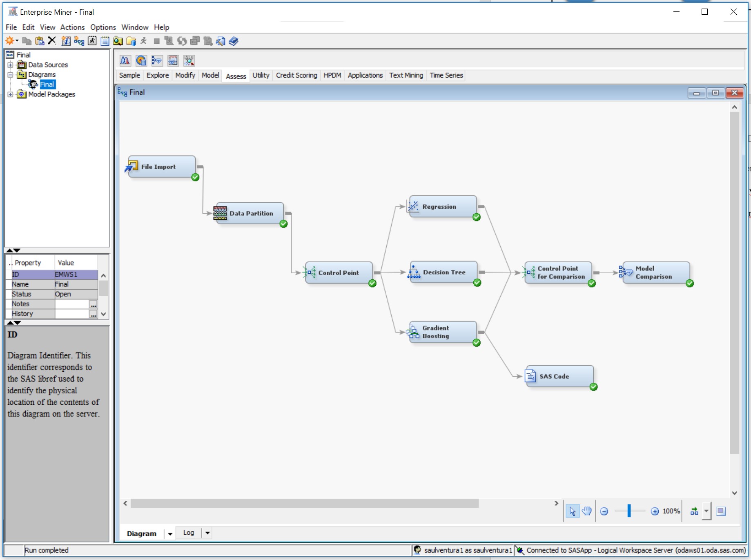Click the History ellipsis button
The width and height of the screenshot is (751, 560).
[x=94, y=314]
